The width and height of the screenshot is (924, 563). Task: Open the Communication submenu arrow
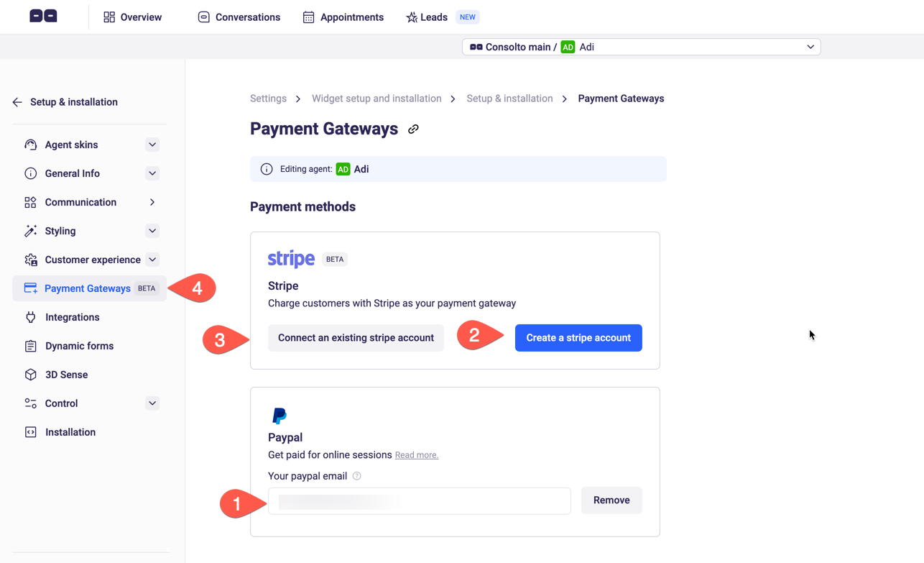(152, 202)
